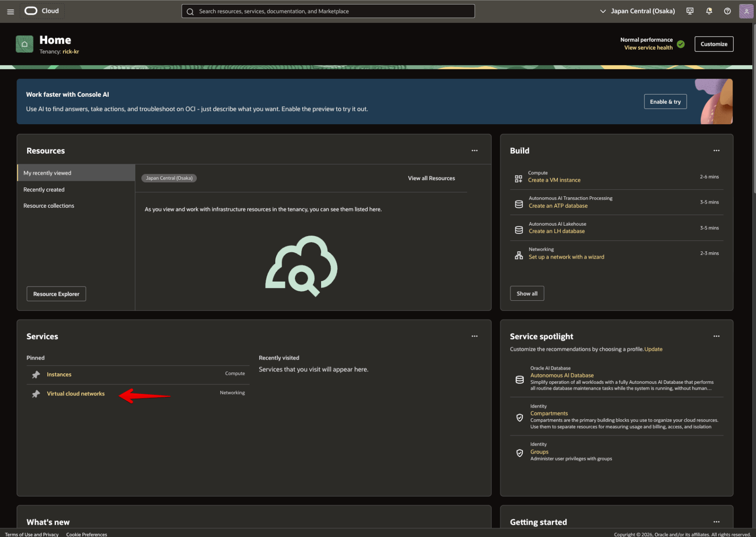
Task: Open the View all Resources link
Action: point(431,178)
